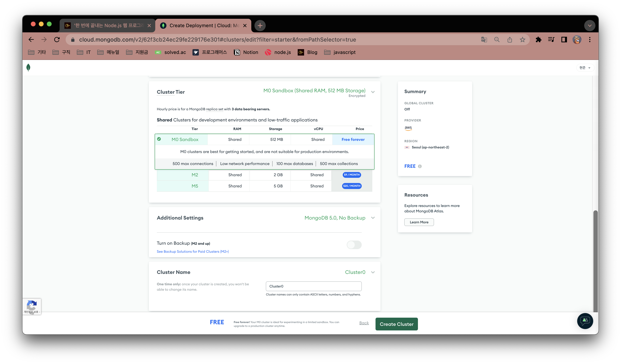Click the Google Translate icon in address bar
Screen dimensions: 621x364
[x=484, y=40]
